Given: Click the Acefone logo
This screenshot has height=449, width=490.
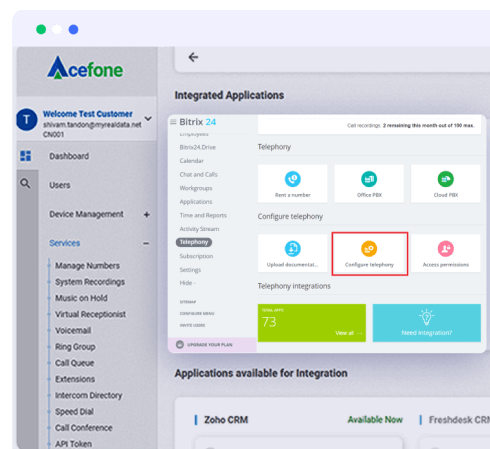Looking at the screenshot, I should [x=85, y=68].
